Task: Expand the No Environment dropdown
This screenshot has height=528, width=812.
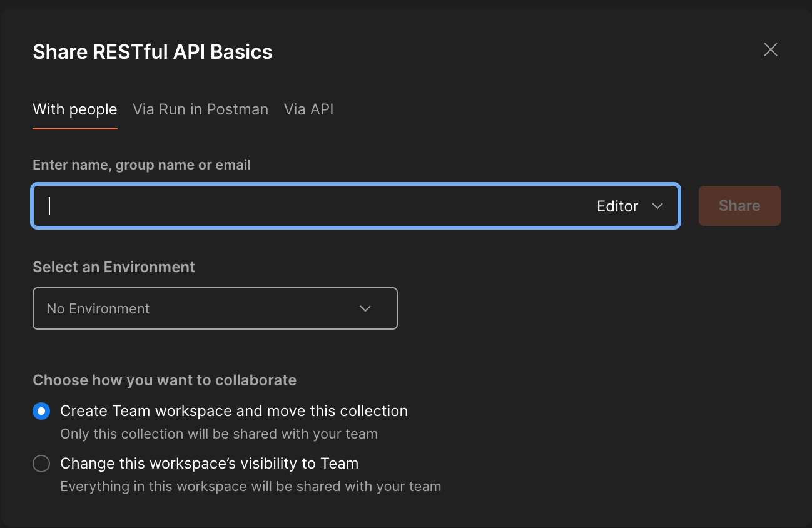Action: pyautogui.click(x=215, y=308)
